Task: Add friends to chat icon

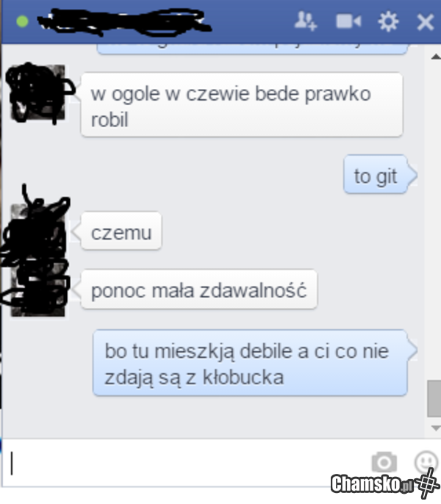Action: (x=305, y=21)
